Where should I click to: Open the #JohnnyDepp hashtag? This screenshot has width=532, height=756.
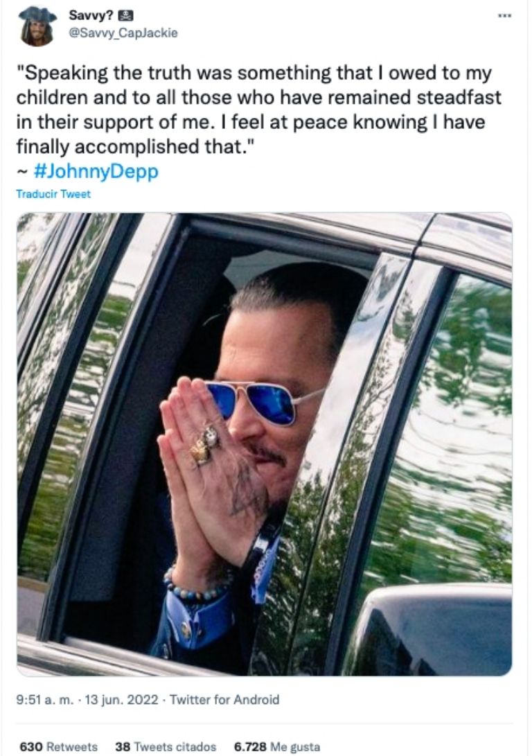(x=96, y=171)
